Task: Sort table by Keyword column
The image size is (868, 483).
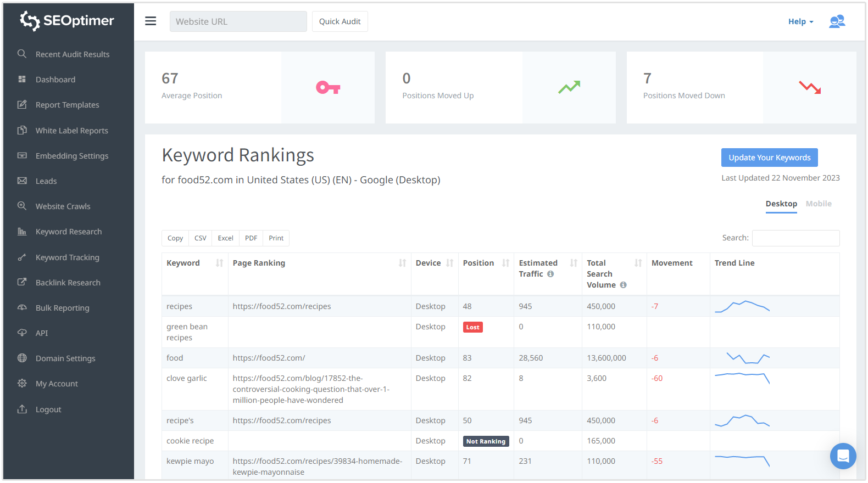Action: click(x=219, y=263)
